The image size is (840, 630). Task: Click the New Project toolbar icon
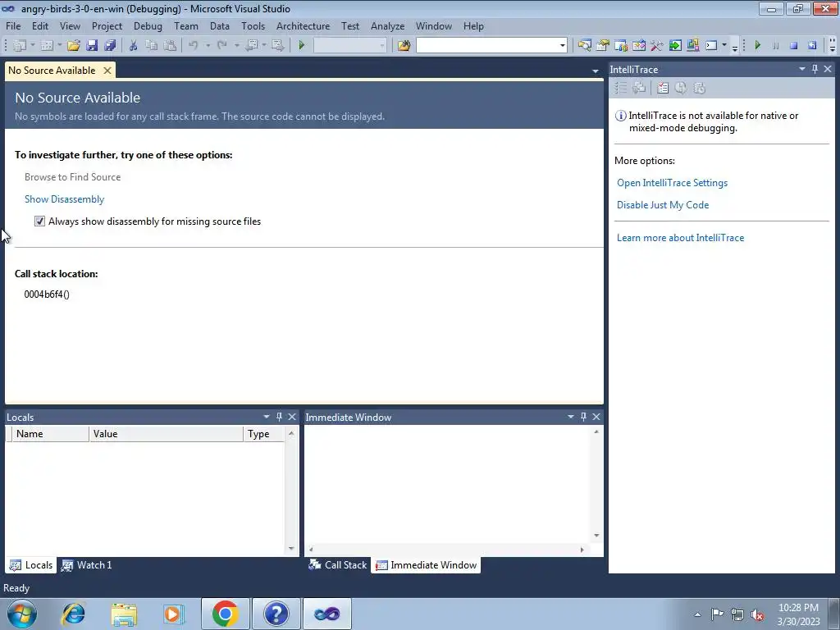coord(20,46)
